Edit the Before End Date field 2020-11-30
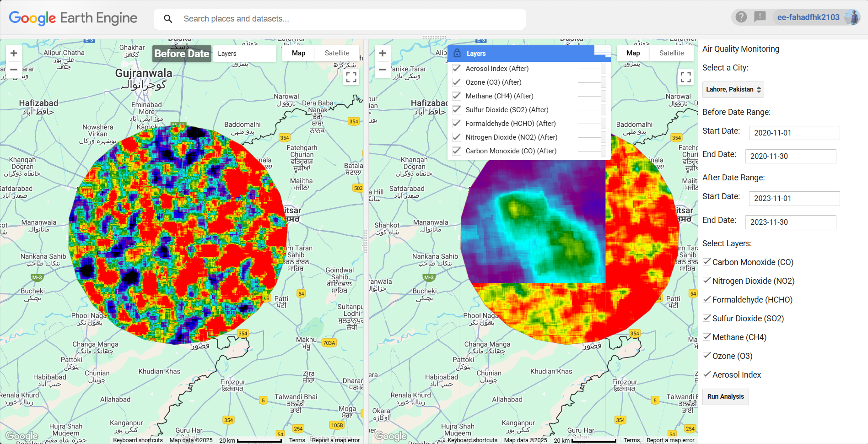Image resolution: width=868 pixels, height=444 pixels. [790, 156]
